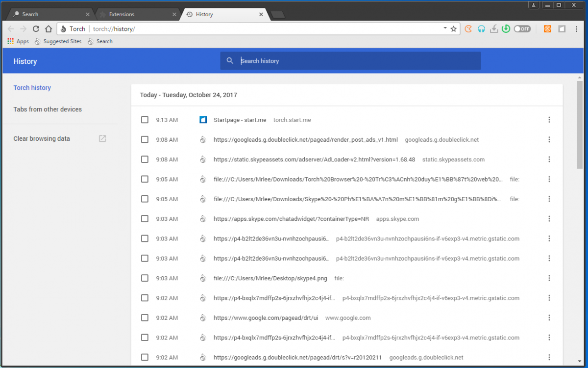The image size is (588, 368).
Task: Open the blue headphones music icon
Action: (x=481, y=29)
